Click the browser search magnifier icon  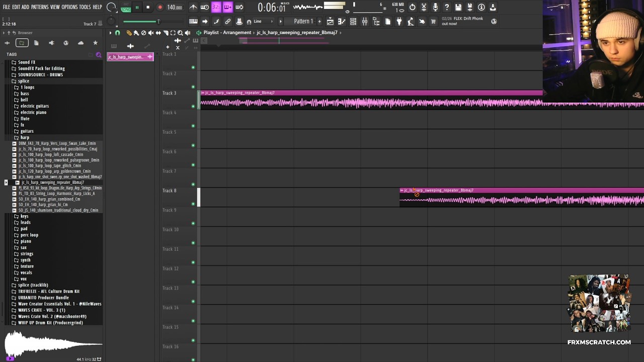pos(99,54)
